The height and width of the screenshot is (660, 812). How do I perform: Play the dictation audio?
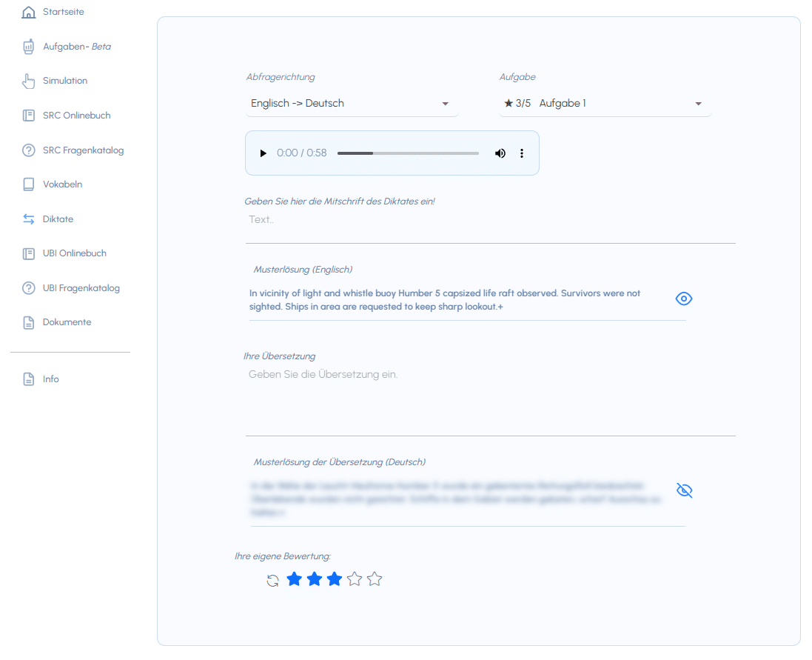(x=263, y=153)
